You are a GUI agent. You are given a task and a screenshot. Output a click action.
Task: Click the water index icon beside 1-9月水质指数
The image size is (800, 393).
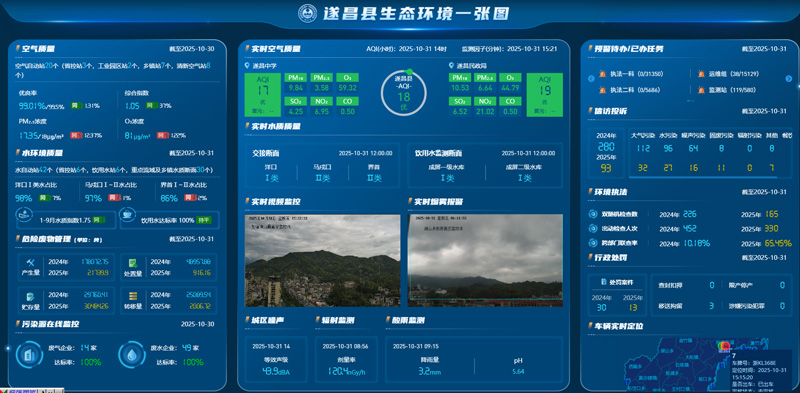(24, 215)
